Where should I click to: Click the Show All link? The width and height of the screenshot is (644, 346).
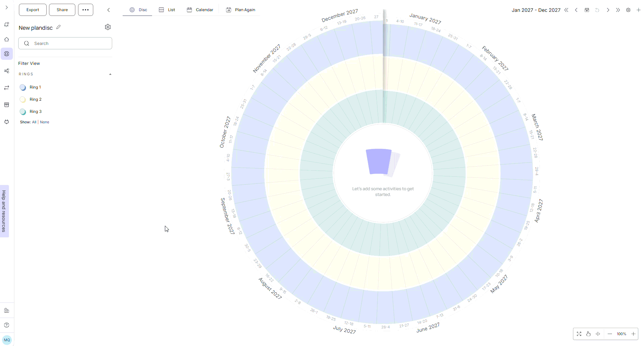(34, 122)
